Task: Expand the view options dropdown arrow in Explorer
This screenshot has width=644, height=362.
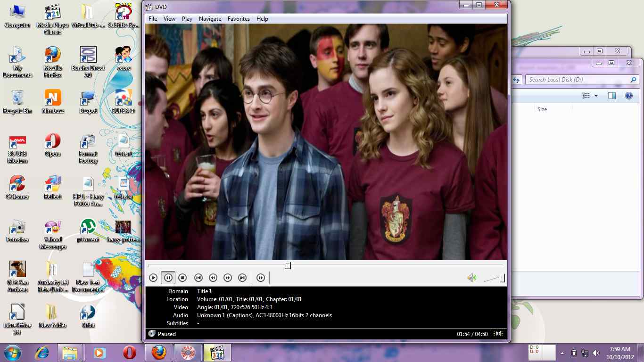Action: (596, 96)
